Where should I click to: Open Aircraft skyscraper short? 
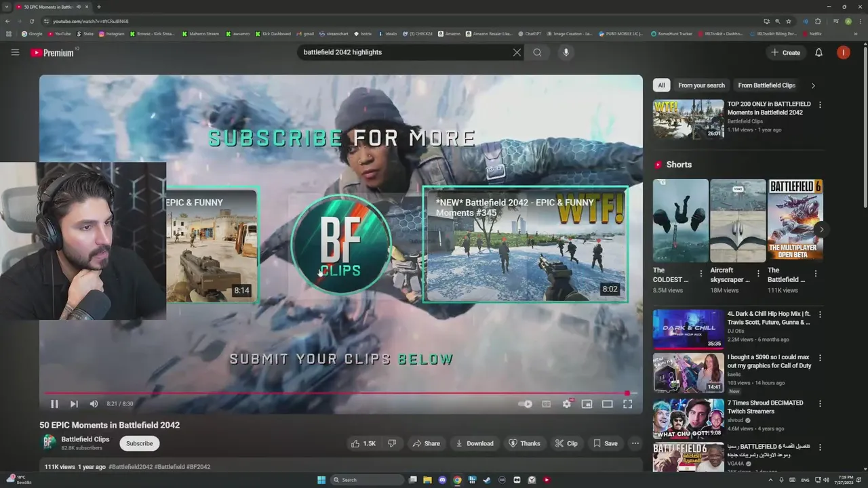click(737, 221)
